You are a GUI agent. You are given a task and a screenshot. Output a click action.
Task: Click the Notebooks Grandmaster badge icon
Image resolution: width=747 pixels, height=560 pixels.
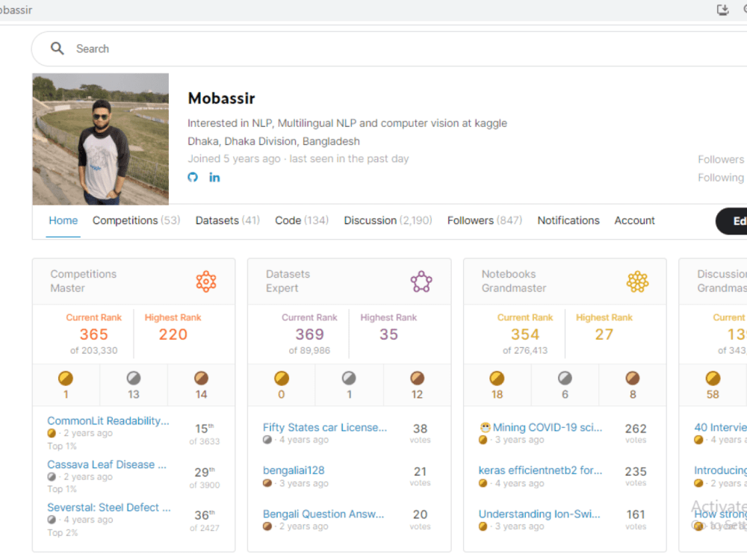pyautogui.click(x=637, y=281)
